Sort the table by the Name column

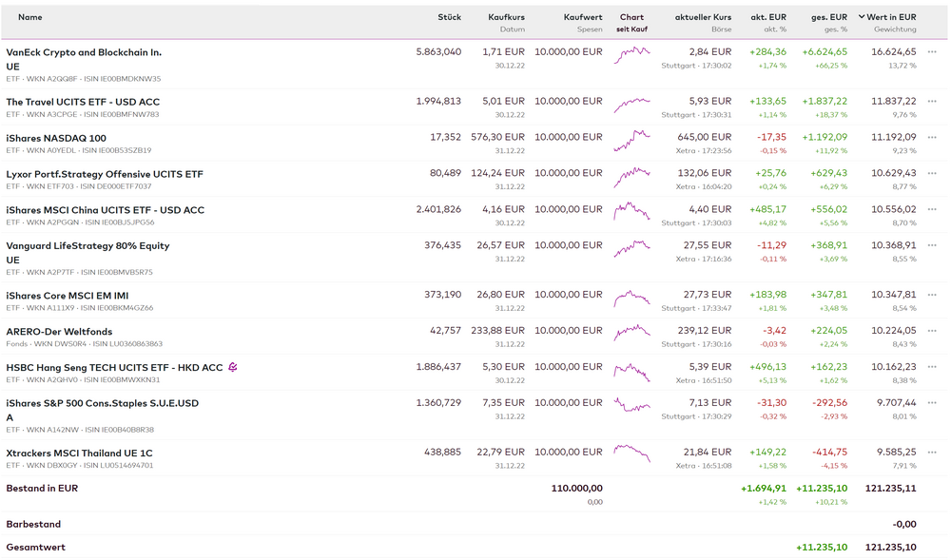[30, 17]
